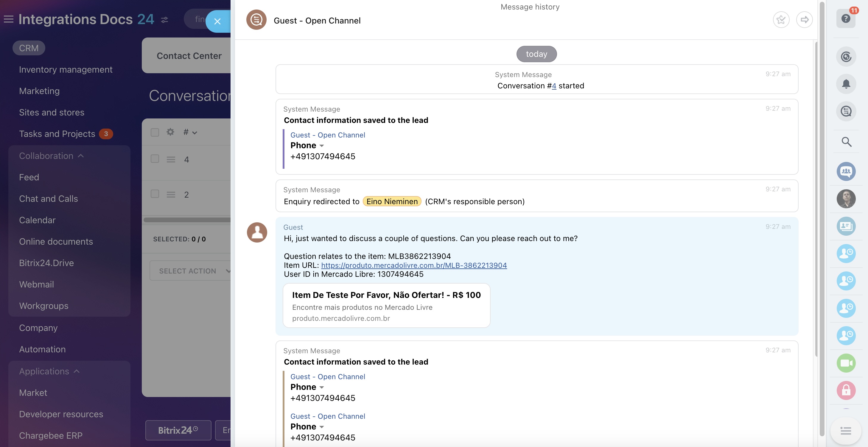Click the help question mark icon
868x447 pixels.
point(846,18)
